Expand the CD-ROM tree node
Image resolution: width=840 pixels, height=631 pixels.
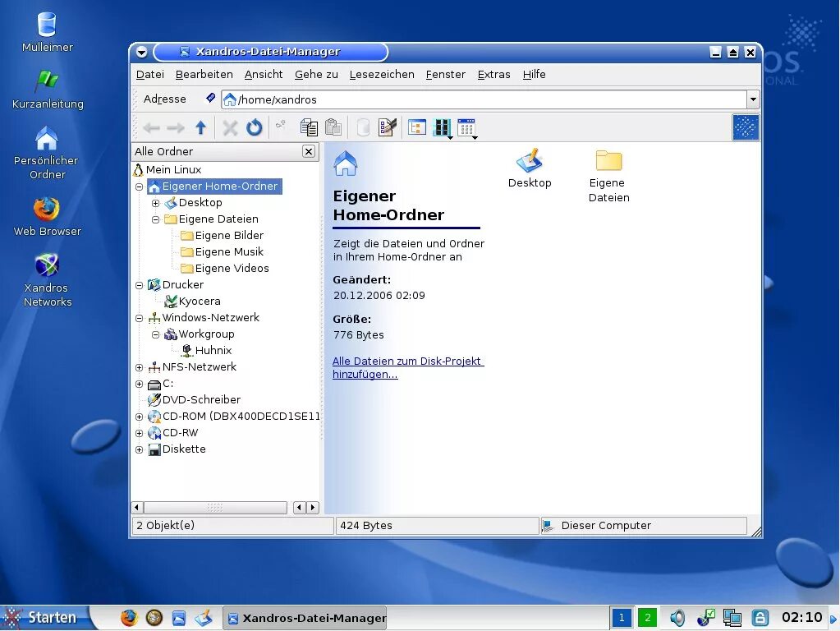(140, 417)
